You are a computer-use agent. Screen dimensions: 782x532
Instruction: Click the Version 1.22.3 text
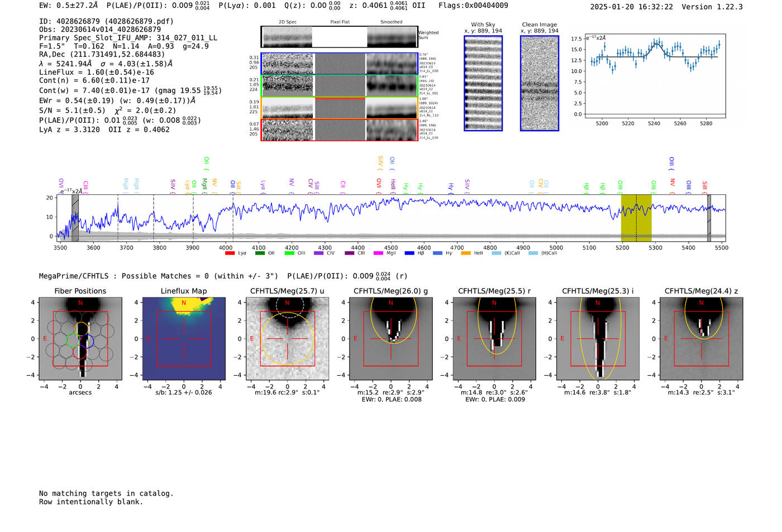(x=712, y=7)
